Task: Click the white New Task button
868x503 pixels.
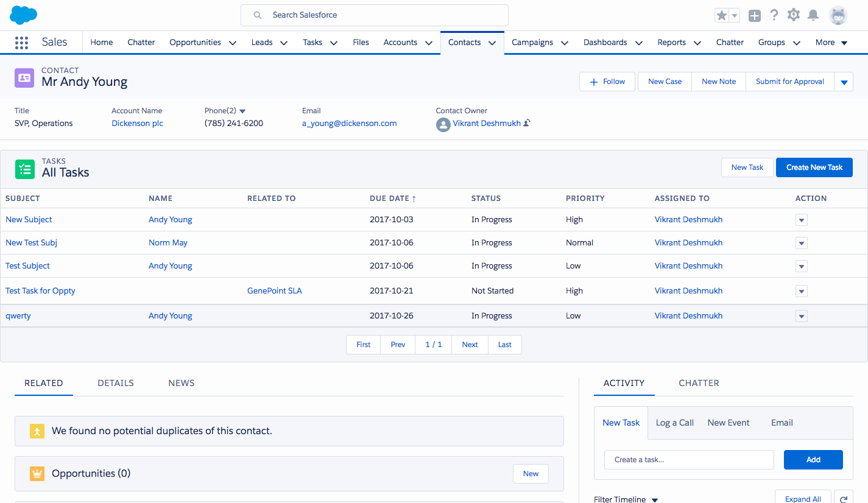Action: [747, 167]
